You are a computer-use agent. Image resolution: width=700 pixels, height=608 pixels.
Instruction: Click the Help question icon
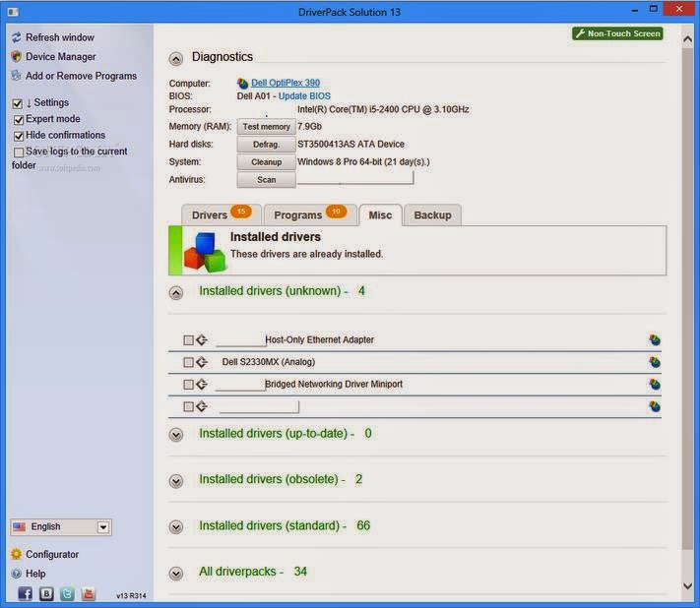pyautogui.click(x=17, y=574)
